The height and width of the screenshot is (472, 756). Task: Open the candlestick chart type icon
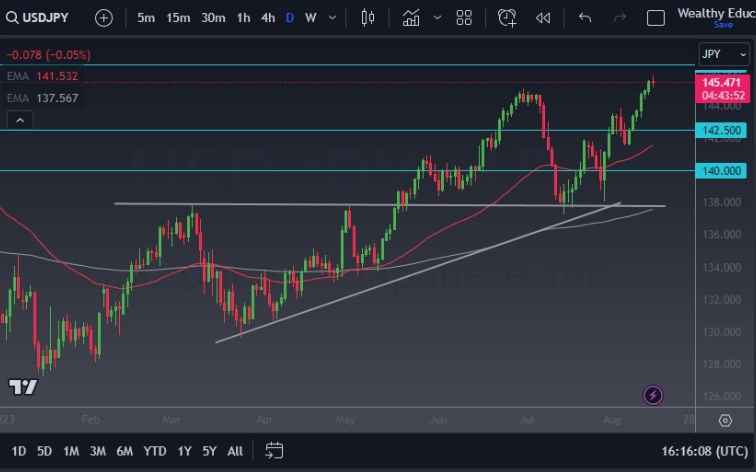[x=367, y=18]
